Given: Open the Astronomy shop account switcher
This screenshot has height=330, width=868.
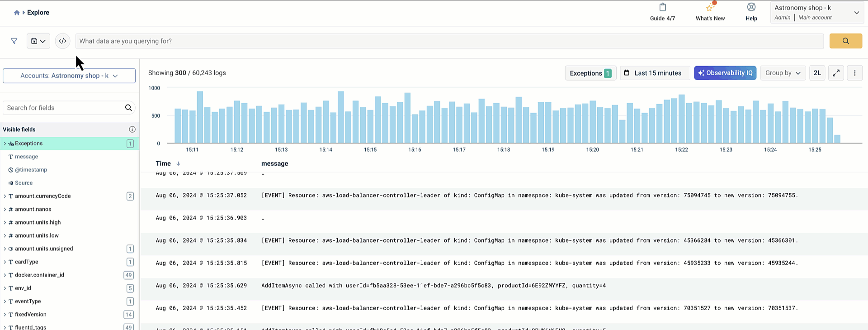Looking at the screenshot, I should (x=817, y=13).
